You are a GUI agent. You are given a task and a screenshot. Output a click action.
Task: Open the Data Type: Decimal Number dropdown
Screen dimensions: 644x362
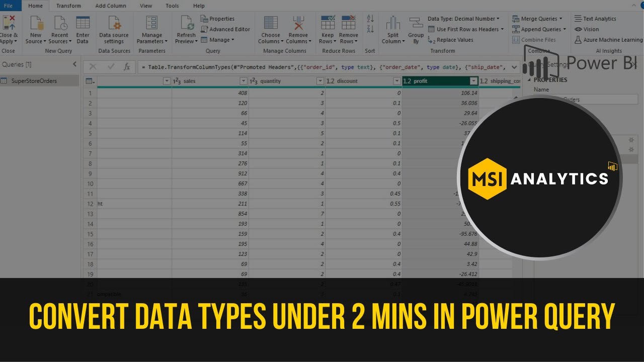tap(464, 19)
